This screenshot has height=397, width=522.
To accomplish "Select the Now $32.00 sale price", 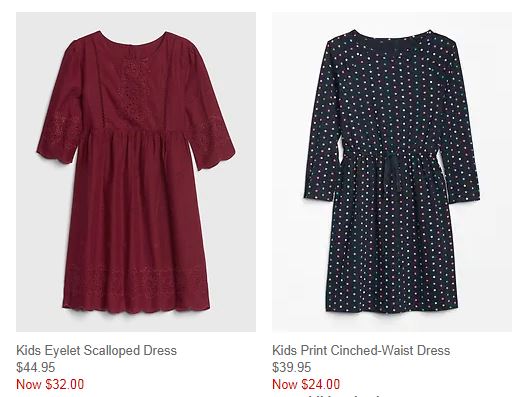I will pyautogui.click(x=50, y=384).
